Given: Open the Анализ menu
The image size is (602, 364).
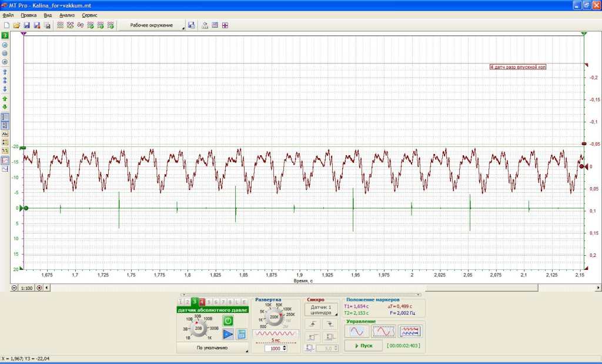Looking at the screenshot, I should (67, 15).
